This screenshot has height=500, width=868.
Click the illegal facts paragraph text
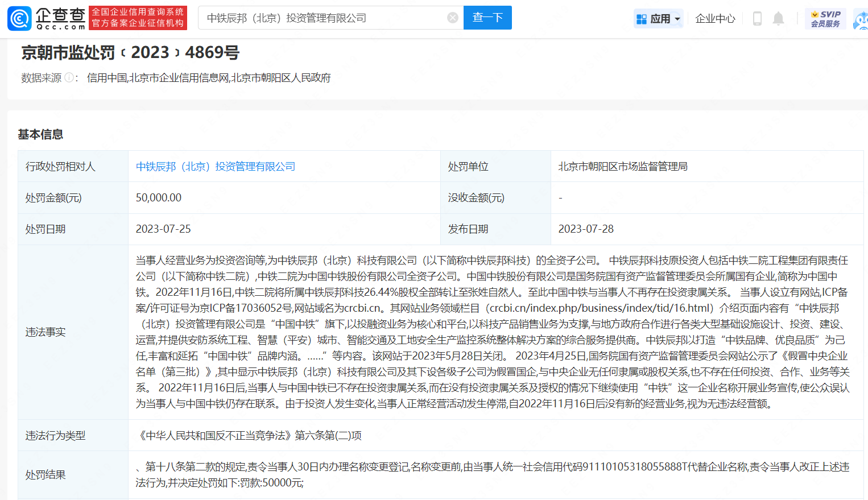(x=493, y=332)
